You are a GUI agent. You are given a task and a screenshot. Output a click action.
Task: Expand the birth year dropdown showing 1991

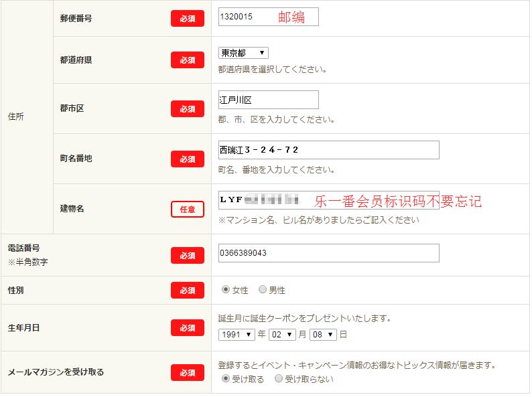point(237,334)
